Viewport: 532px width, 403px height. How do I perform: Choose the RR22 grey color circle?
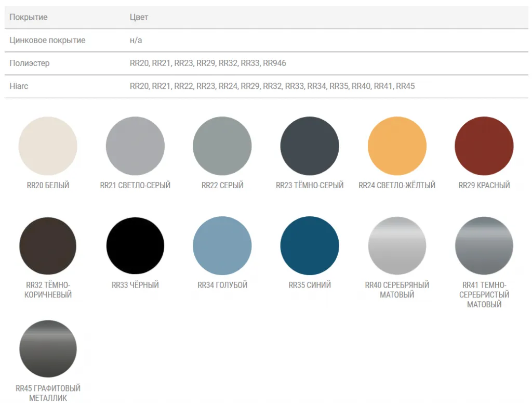point(222,146)
